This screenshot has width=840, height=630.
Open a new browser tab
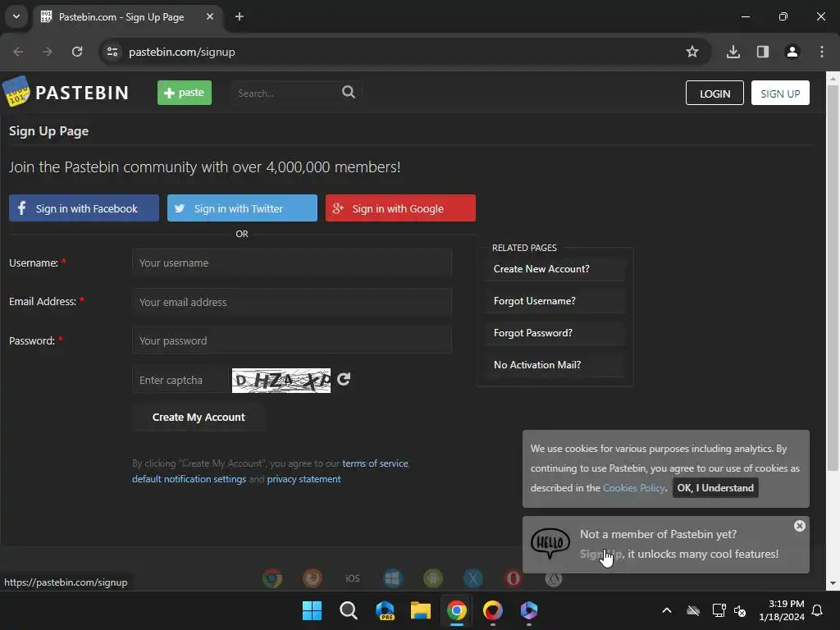240,16
